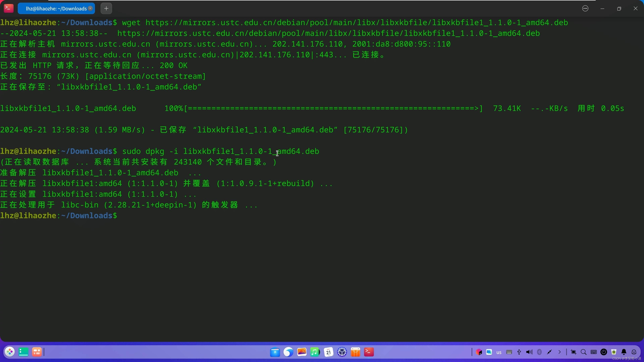
Task: Select the lhz@lihaozhe: ~/Downloads tab
Action: pos(56,9)
